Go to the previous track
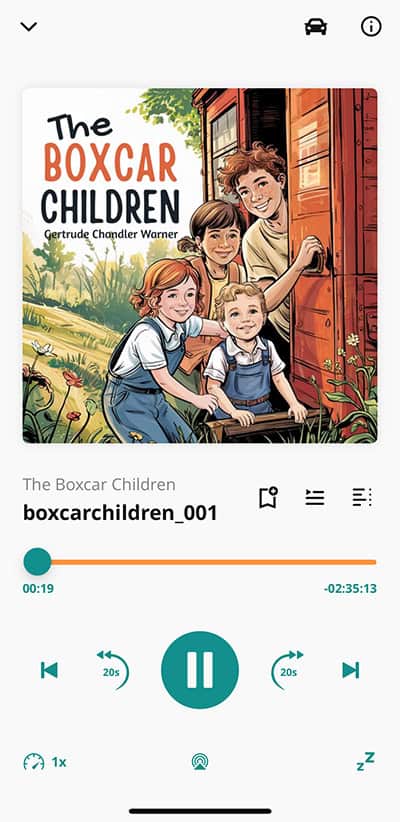400x822 pixels. [x=49, y=670]
